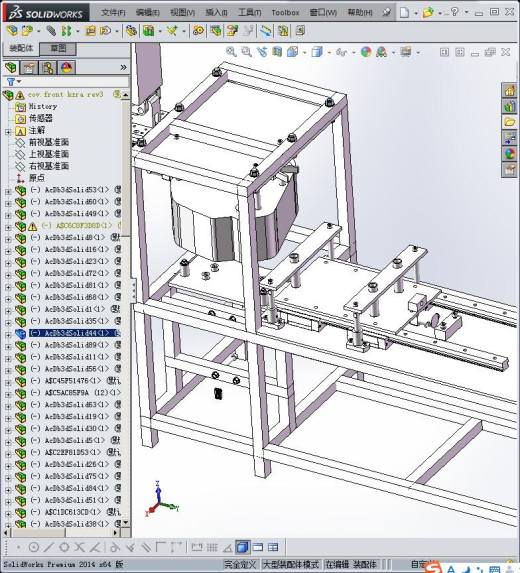Screen dimensions: 520x573
Task: Select the 前视基准面 plane
Action: (49, 142)
